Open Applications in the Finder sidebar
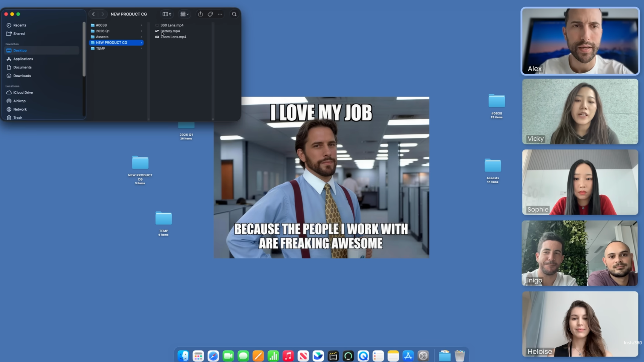The image size is (644, 362). point(42,59)
